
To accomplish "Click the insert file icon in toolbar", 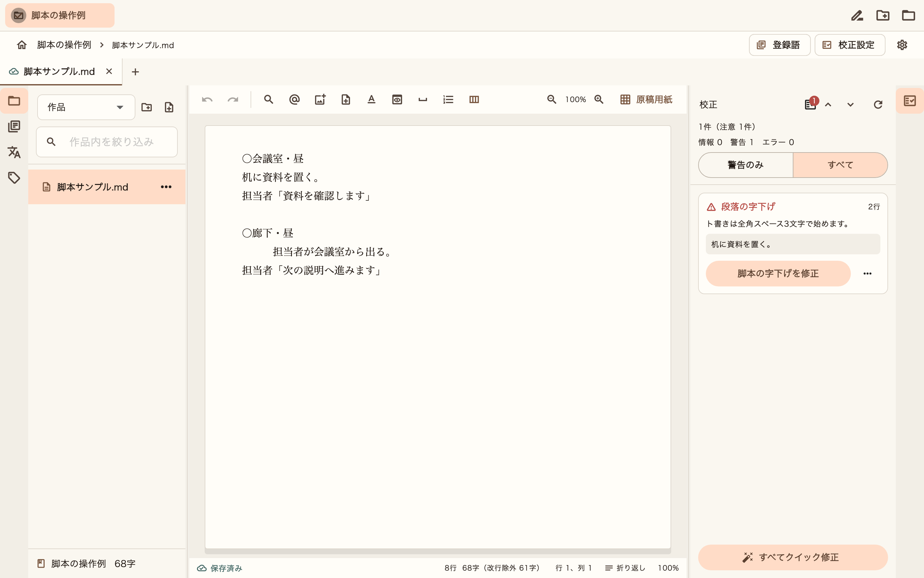I will [346, 100].
